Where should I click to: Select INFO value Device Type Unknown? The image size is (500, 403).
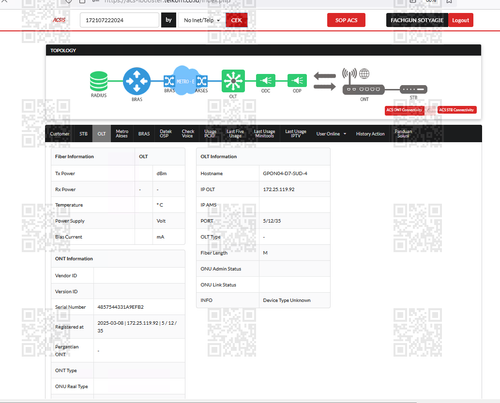click(287, 300)
